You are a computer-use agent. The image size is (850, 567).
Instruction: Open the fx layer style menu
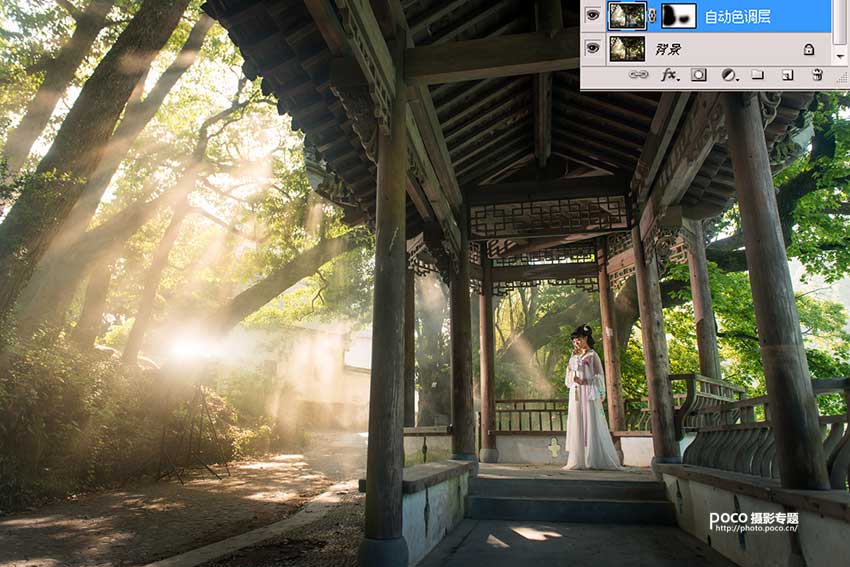[669, 75]
